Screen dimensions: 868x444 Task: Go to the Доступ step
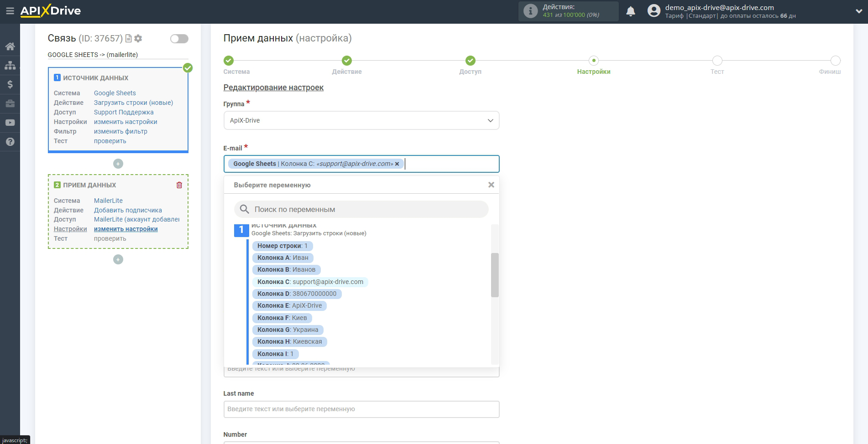[471, 61]
